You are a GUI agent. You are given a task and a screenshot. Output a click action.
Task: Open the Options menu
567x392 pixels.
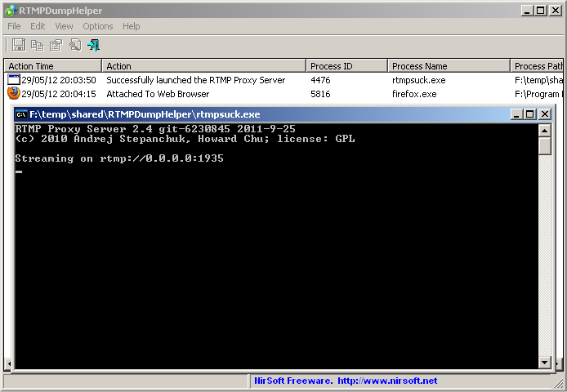(98, 26)
